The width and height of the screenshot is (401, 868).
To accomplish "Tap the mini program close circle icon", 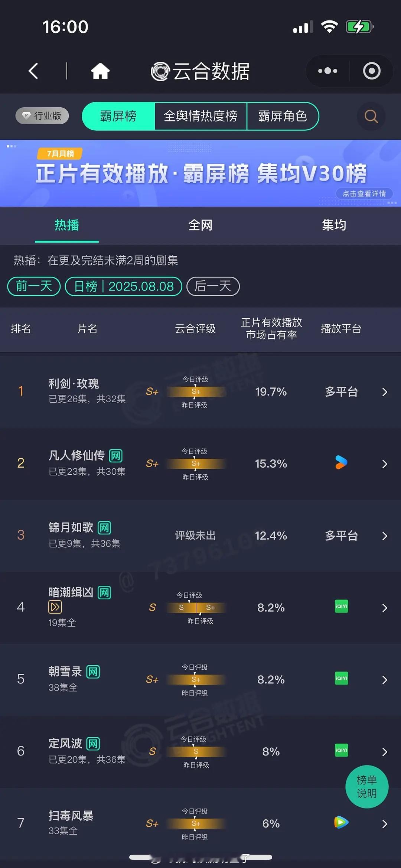I will pos(372,71).
